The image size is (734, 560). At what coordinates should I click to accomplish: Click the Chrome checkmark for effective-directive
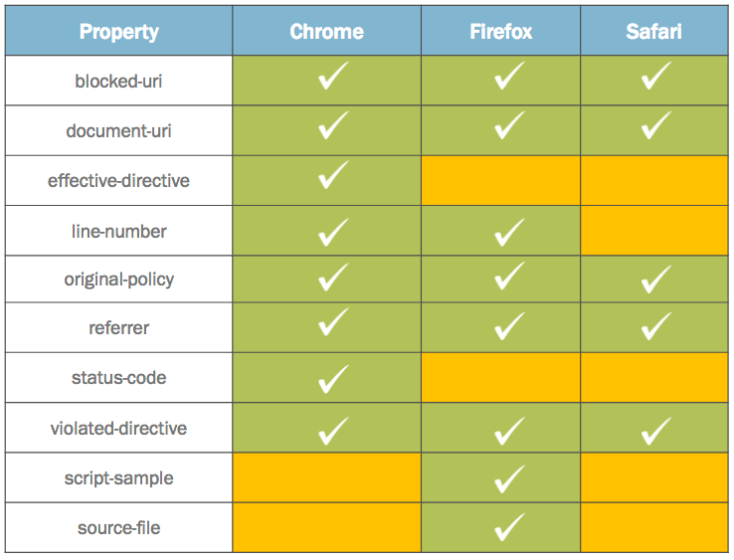[x=332, y=177]
